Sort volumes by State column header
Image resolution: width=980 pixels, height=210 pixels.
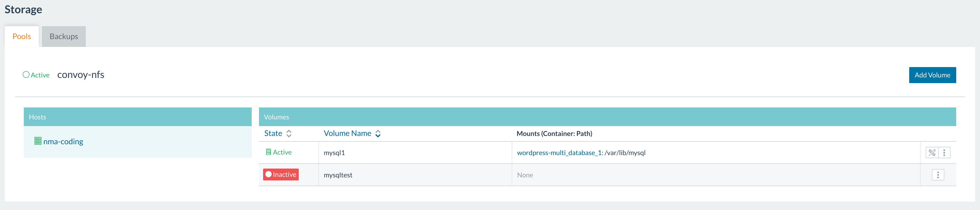(273, 133)
